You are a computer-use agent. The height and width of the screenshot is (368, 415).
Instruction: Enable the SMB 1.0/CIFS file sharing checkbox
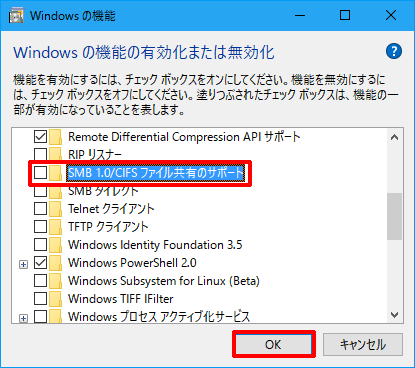pos(40,173)
